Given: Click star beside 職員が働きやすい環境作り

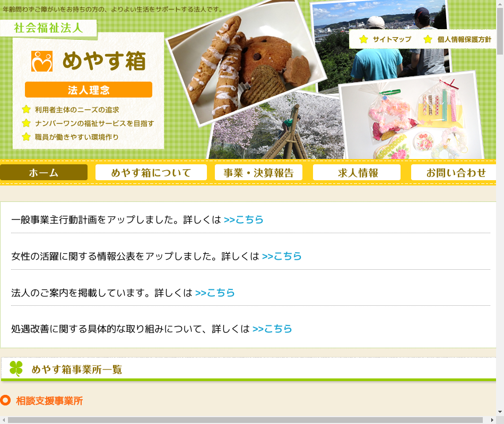Looking at the screenshot, I should click(26, 137).
